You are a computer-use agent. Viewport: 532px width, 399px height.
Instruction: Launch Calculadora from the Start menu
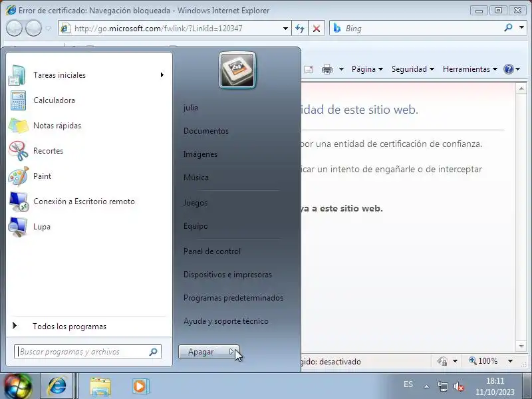coord(88,100)
